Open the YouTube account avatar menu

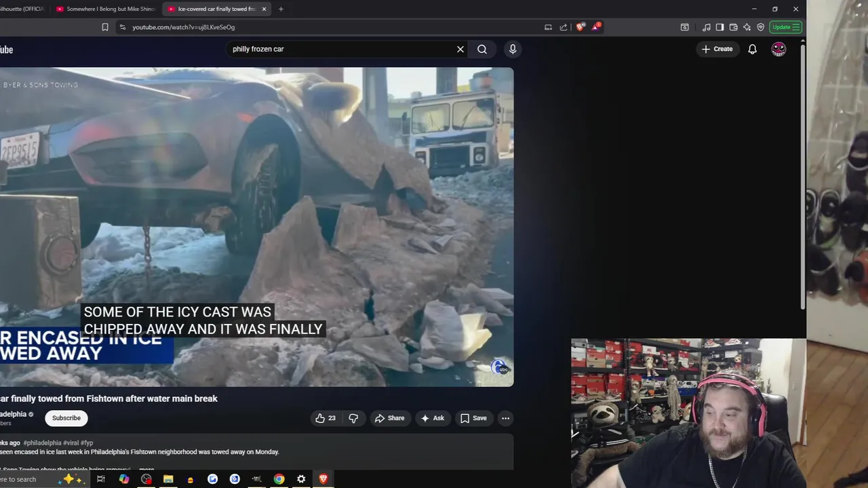pos(778,49)
